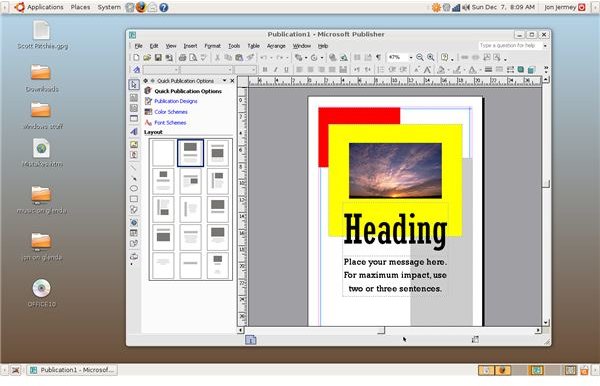Click the Print icon in the toolbar
Screen dimensions: 600x386
(183, 57)
